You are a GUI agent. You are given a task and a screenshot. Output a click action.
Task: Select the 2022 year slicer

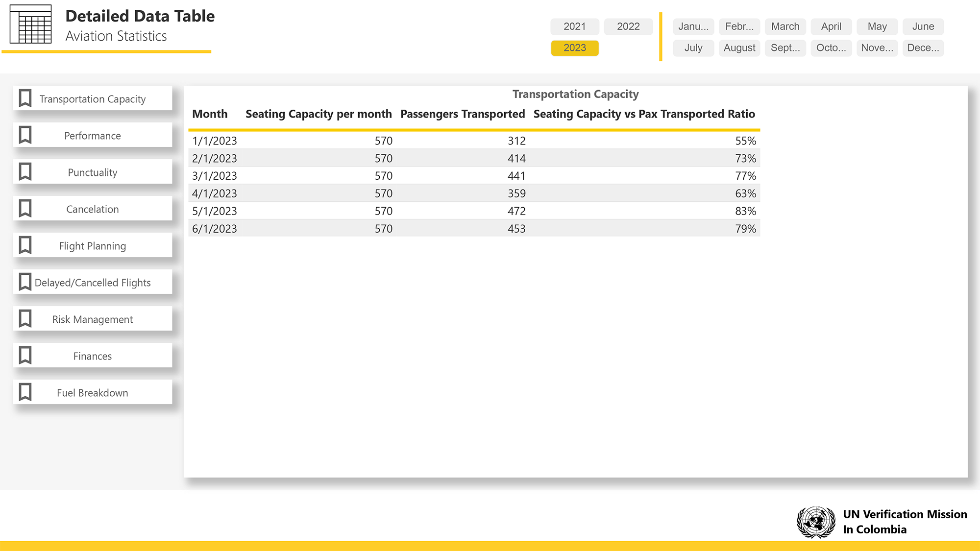pos(628,26)
